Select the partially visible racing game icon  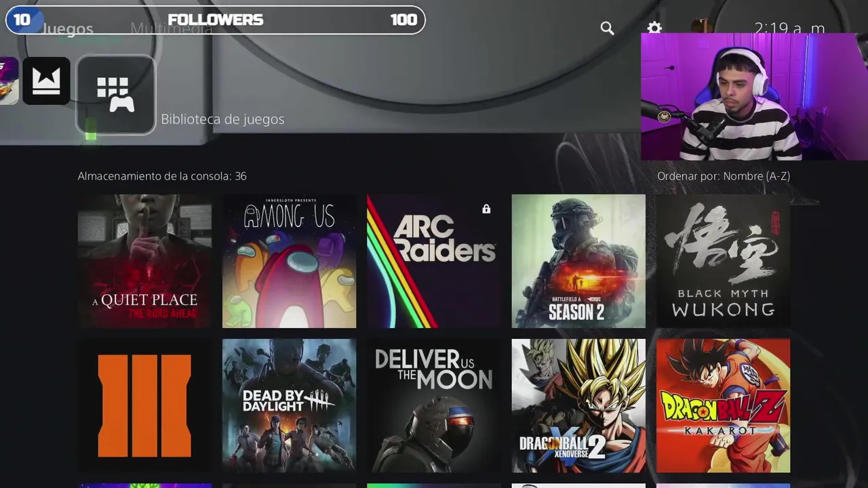(9, 81)
